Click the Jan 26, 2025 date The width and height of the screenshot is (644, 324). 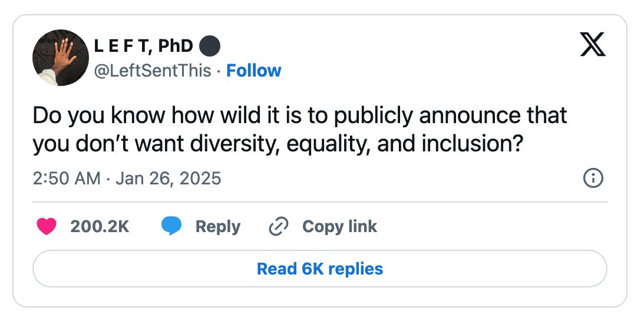click(x=169, y=178)
